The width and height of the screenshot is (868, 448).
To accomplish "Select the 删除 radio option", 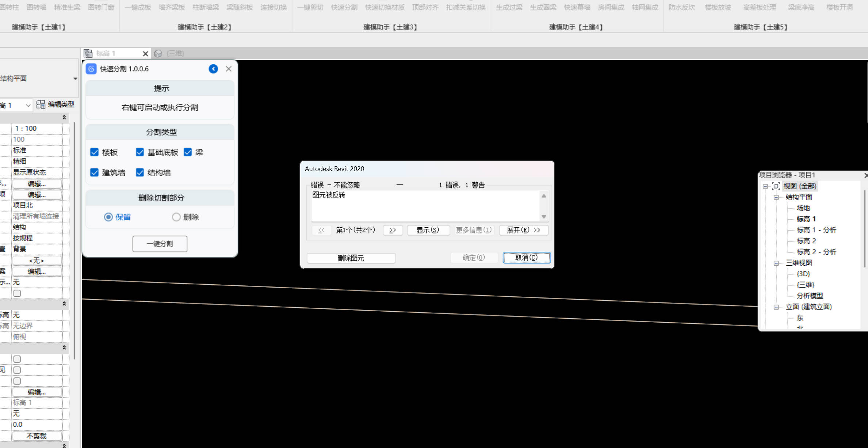I will [176, 217].
